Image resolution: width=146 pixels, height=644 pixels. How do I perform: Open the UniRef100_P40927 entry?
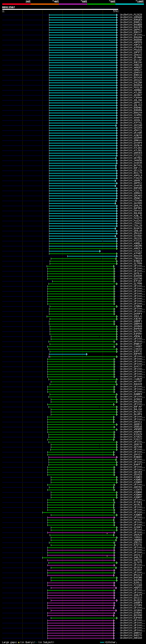(x=131, y=520)
